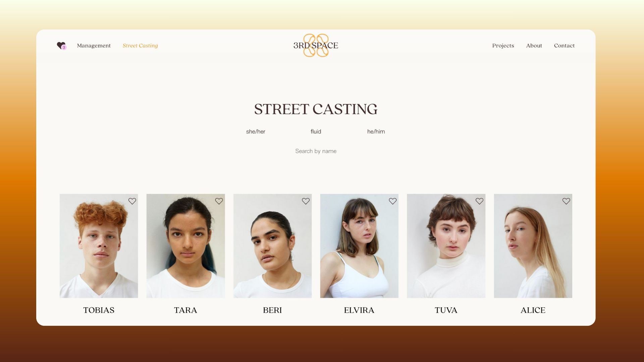Open Tobias's portrait thumbnail
Image resolution: width=644 pixels, height=362 pixels.
click(x=99, y=246)
